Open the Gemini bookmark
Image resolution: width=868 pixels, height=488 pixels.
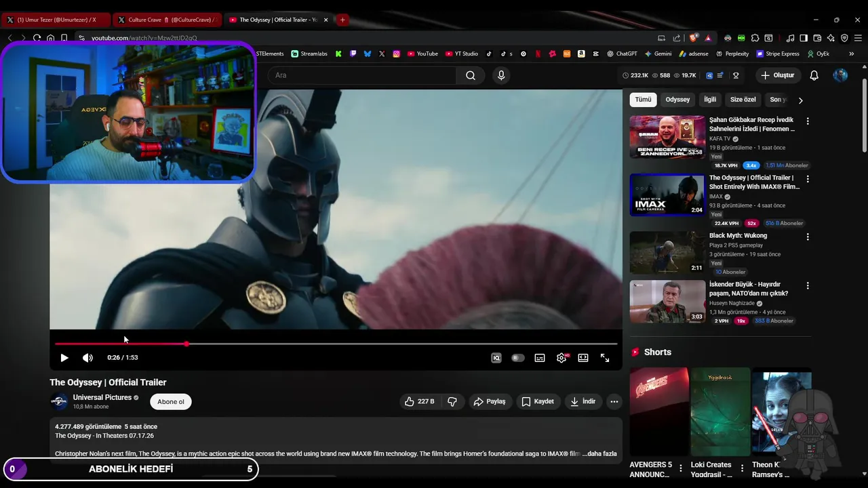[x=658, y=54]
